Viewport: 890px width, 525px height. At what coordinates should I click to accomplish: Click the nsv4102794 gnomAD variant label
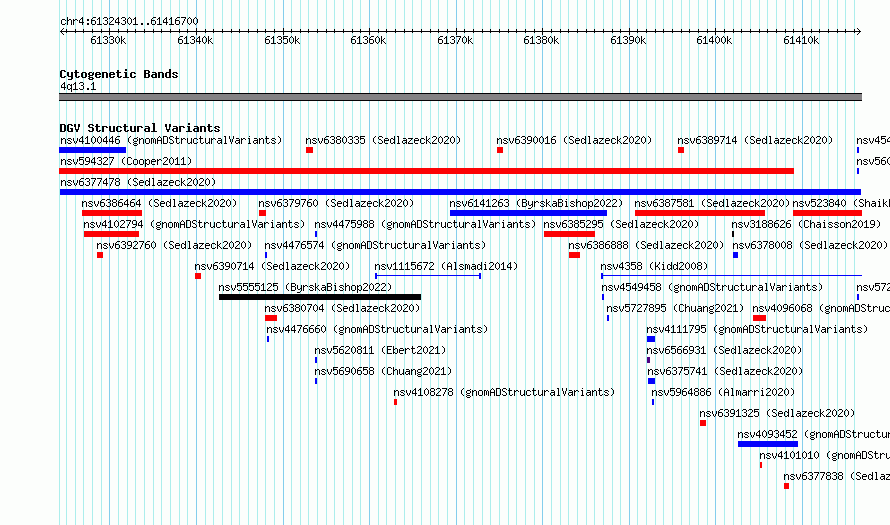pyautogui.click(x=194, y=224)
